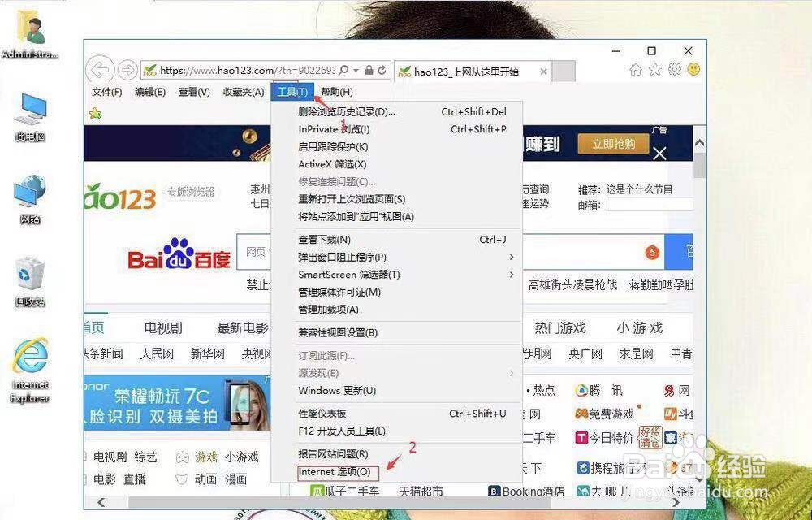Image resolution: width=812 pixels, height=520 pixels.
Task: Open the 免费游戏 link
Action: pyautogui.click(x=605, y=414)
